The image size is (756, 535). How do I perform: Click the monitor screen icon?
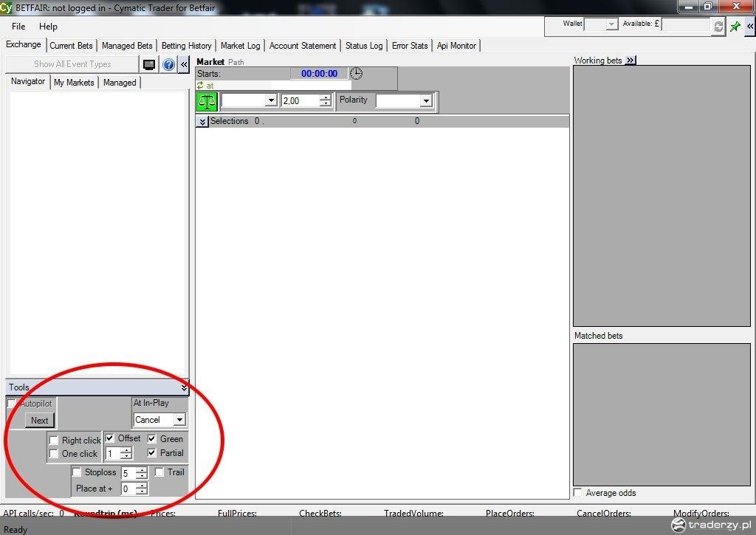[x=149, y=65]
